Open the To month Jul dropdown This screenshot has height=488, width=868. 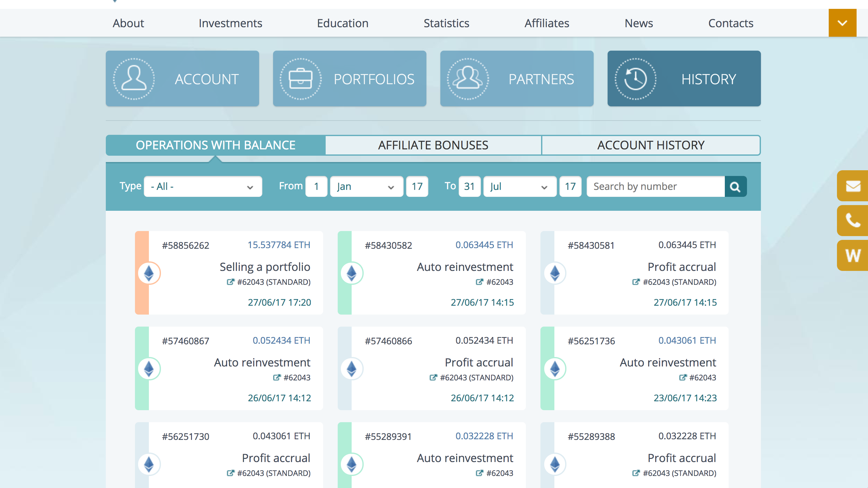coord(520,186)
